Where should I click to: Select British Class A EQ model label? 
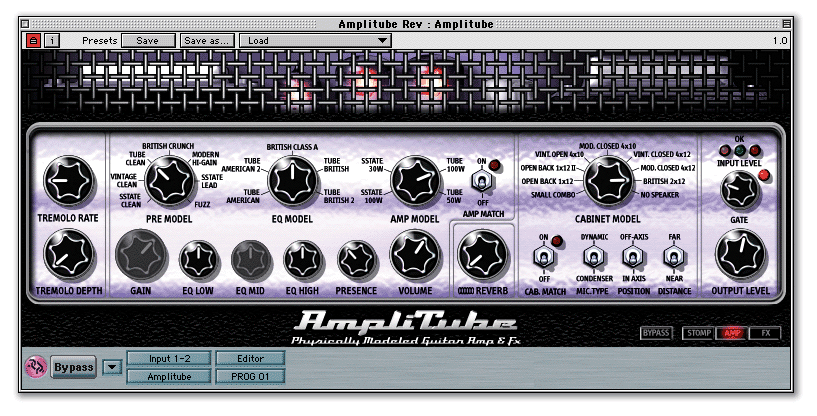(292, 147)
